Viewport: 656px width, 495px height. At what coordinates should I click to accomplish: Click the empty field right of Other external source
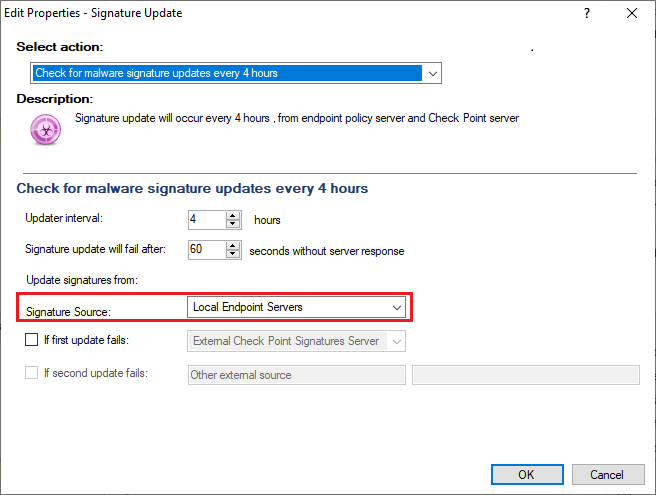[525, 375]
